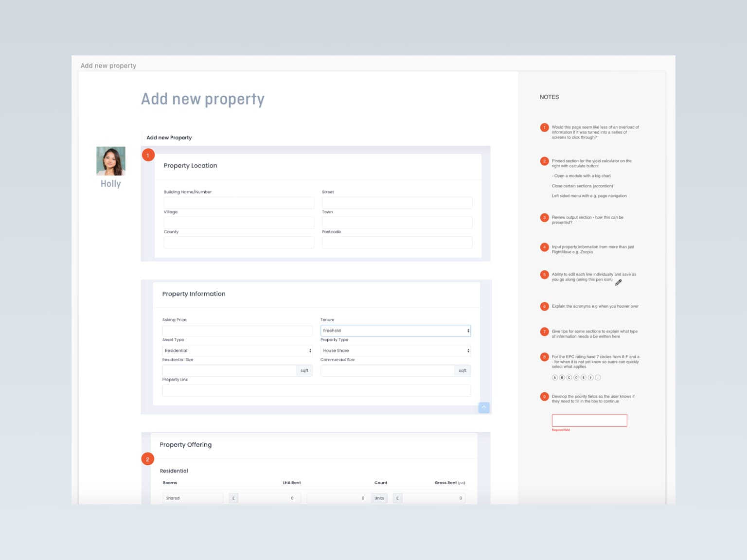Select EPC rating C circle
The image size is (747, 560).
(x=569, y=377)
